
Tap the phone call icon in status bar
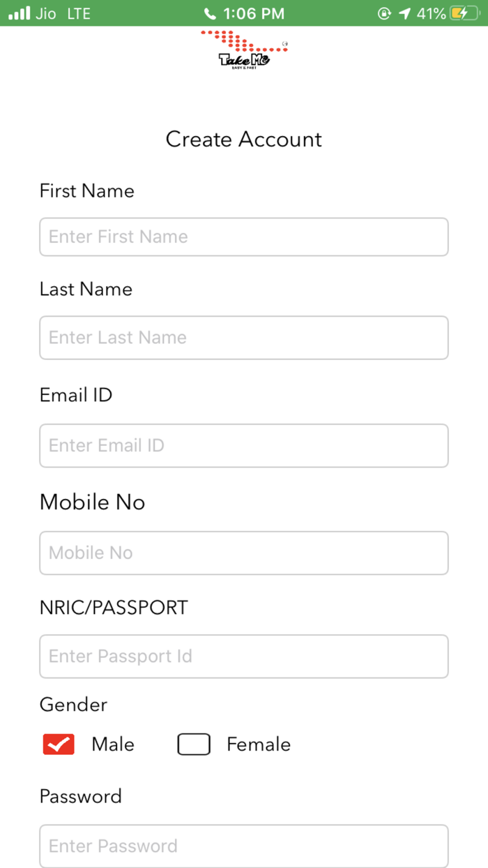pyautogui.click(x=210, y=13)
